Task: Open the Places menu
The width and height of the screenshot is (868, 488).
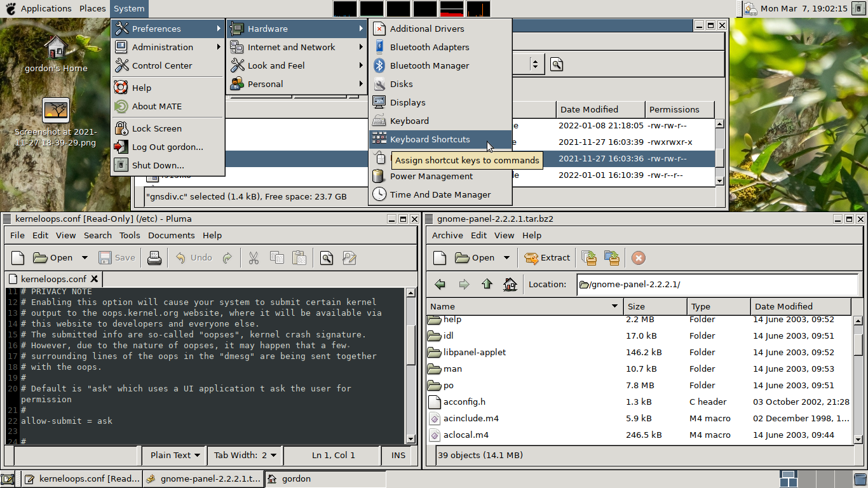Action: click(x=93, y=8)
